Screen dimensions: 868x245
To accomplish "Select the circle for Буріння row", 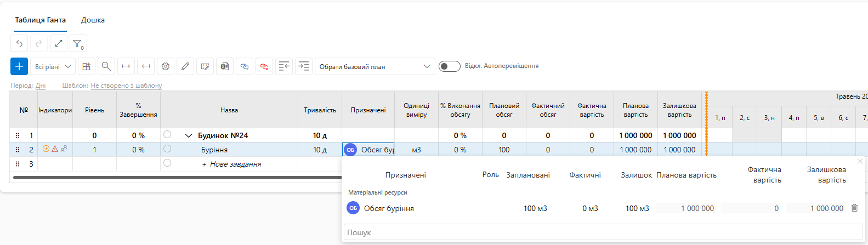I will tap(167, 149).
